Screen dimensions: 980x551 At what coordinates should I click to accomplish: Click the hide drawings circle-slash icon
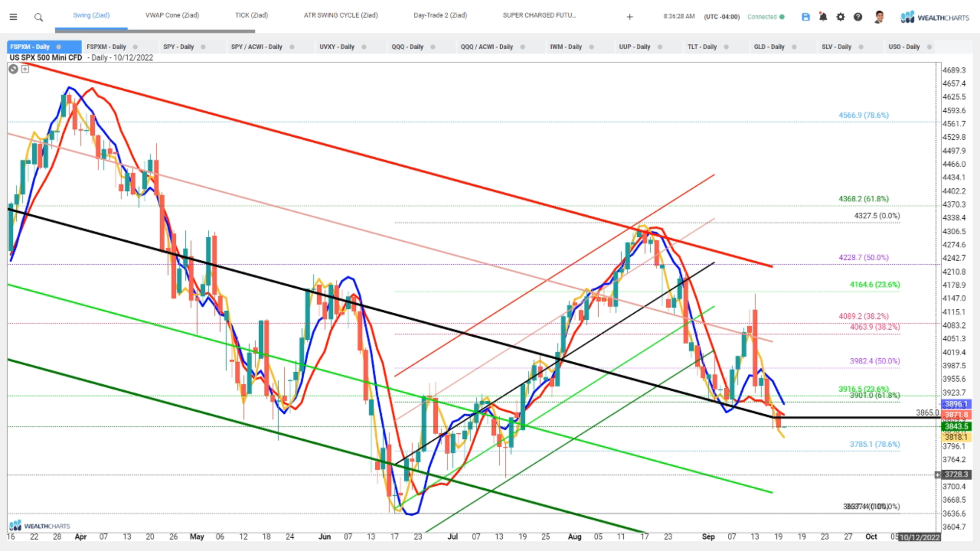tap(13, 69)
